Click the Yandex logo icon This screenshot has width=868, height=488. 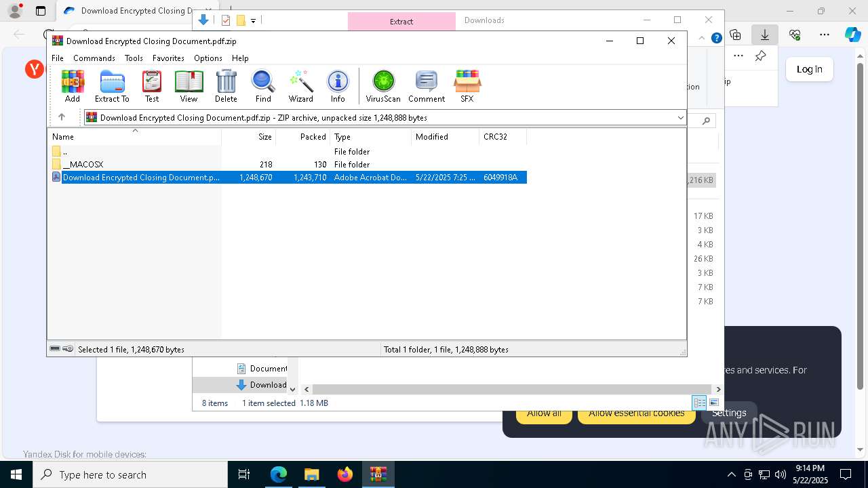35,69
